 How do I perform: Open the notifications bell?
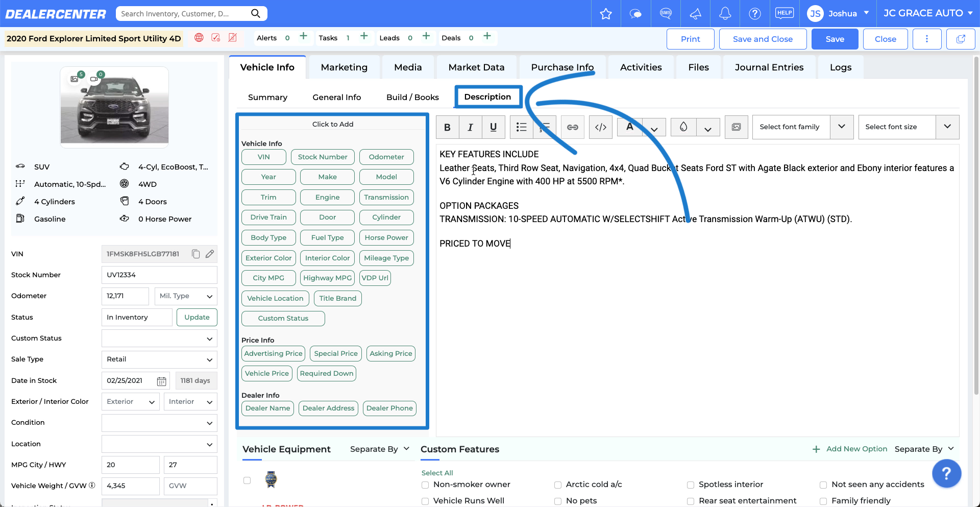point(725,13)
